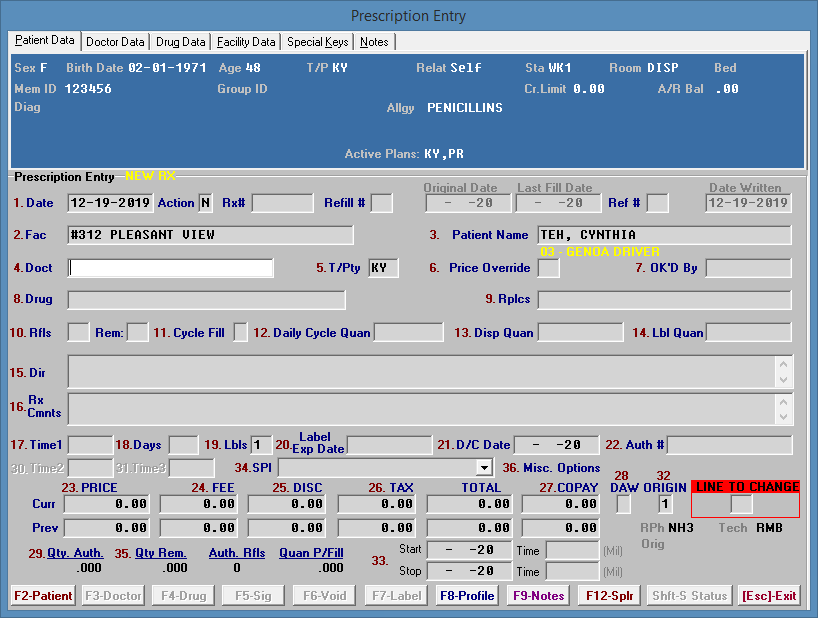This screenshot has width=818, height=618.
Task: Click the Line To Change box
Action: coord(741,504)
